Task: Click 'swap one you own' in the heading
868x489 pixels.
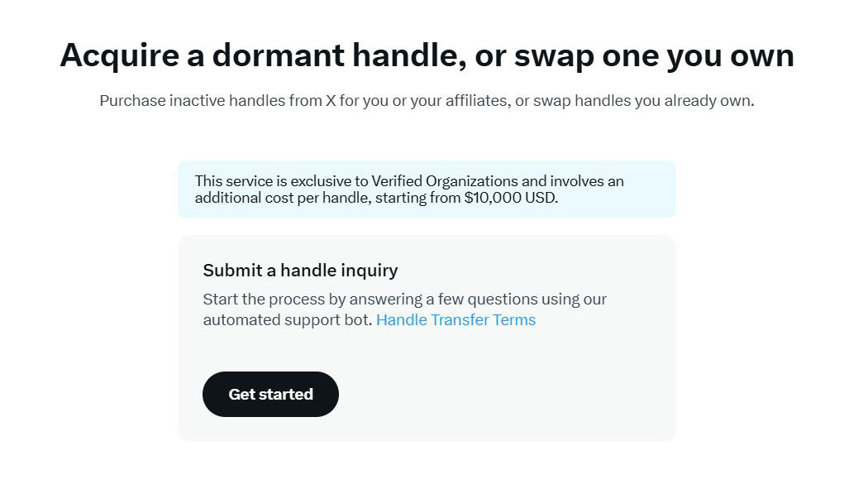Action: (655, 55)
